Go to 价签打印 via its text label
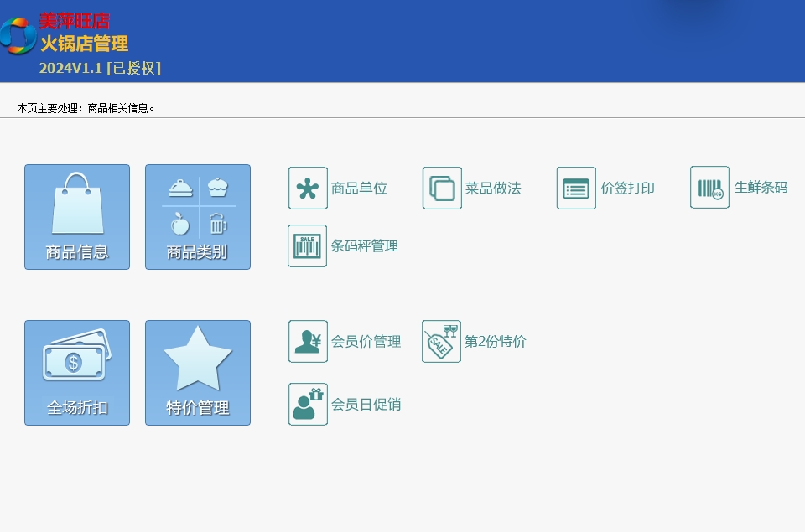The height and width of the screenshot is (532, 805). [x=627, y=189]
